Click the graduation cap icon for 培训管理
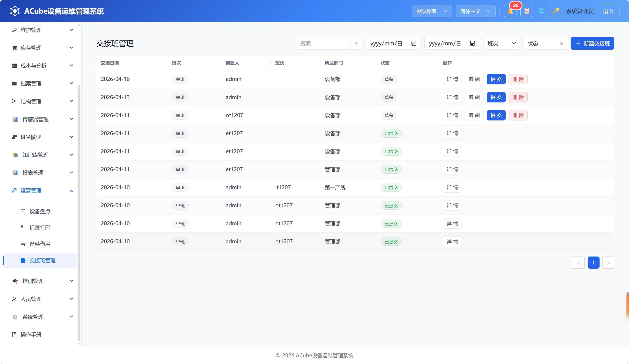Screen dimensions: 629x364 [15, 281]
